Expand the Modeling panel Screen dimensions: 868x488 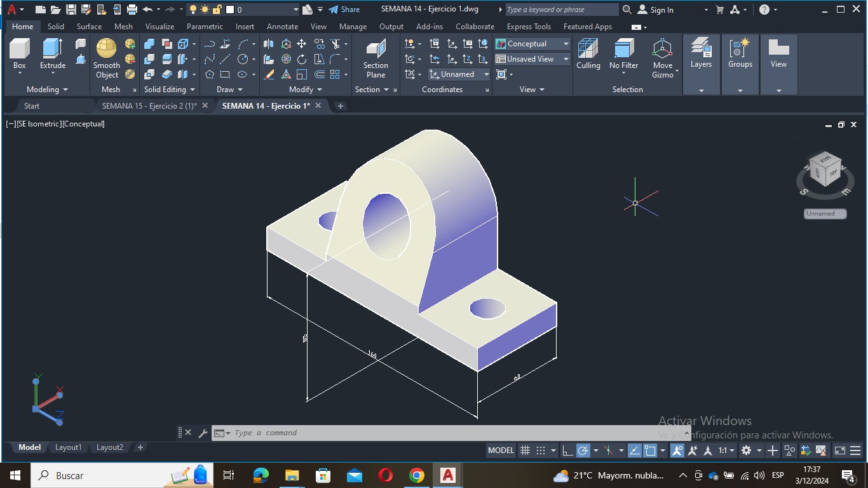pos(47,90)
